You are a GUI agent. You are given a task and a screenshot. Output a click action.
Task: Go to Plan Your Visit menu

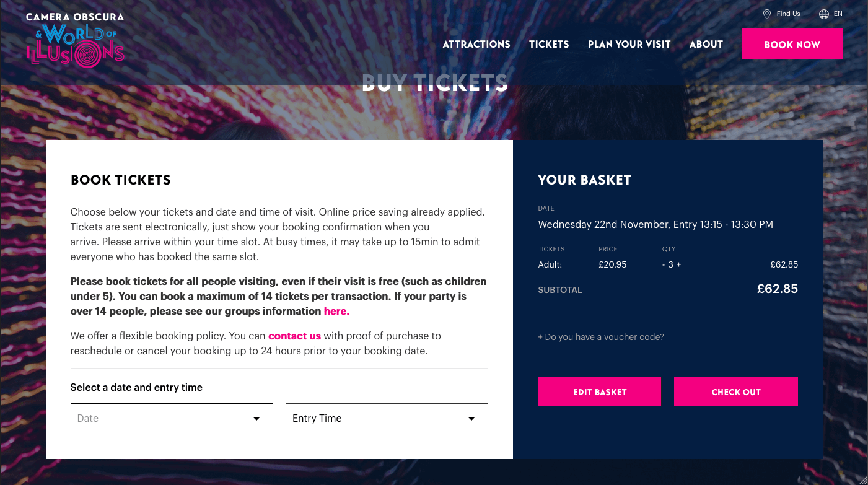pos(629,45)
